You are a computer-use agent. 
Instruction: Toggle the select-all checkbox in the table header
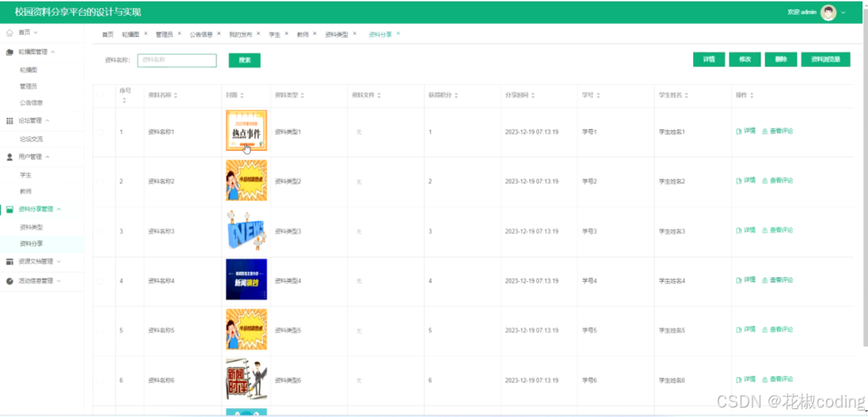pyautogui.click(x=100, y=95)
